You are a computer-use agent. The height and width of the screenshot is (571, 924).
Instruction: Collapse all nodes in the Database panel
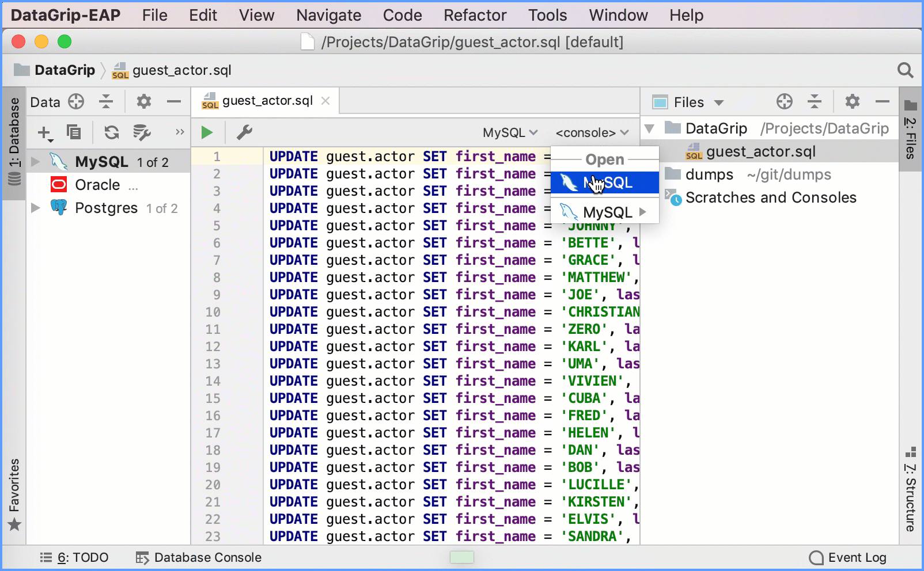[x=106, y=102]
